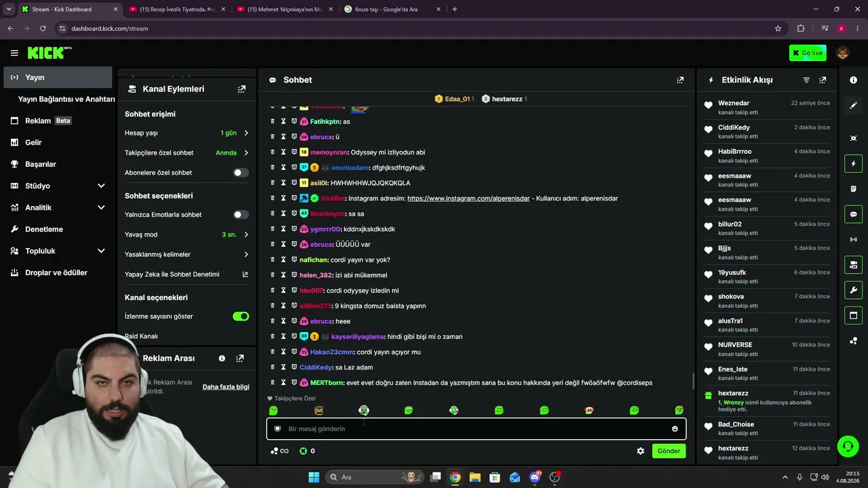
Task: Open the hamburger menu beside the Kick logo
Action: (14, 53)
